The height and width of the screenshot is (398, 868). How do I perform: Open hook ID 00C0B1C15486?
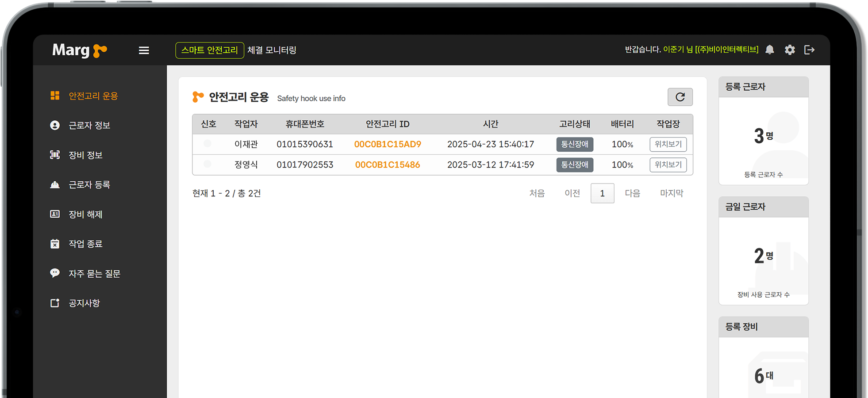388,165
